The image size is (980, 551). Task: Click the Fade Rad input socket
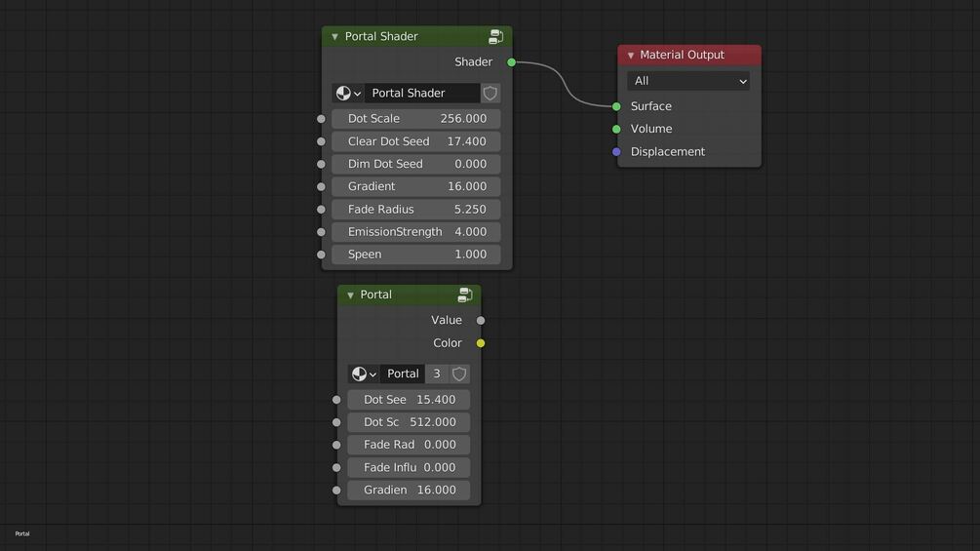pyautogui.click(x=336, y=445)
